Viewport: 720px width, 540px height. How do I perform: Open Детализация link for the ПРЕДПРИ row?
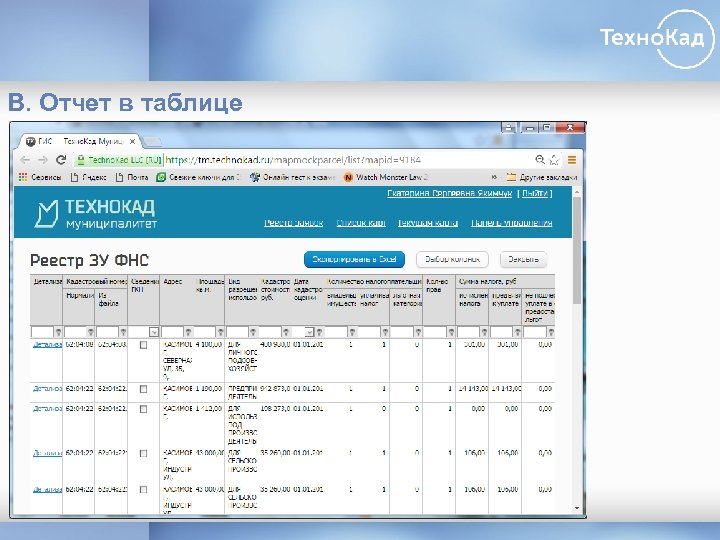(x=47, y=389)
